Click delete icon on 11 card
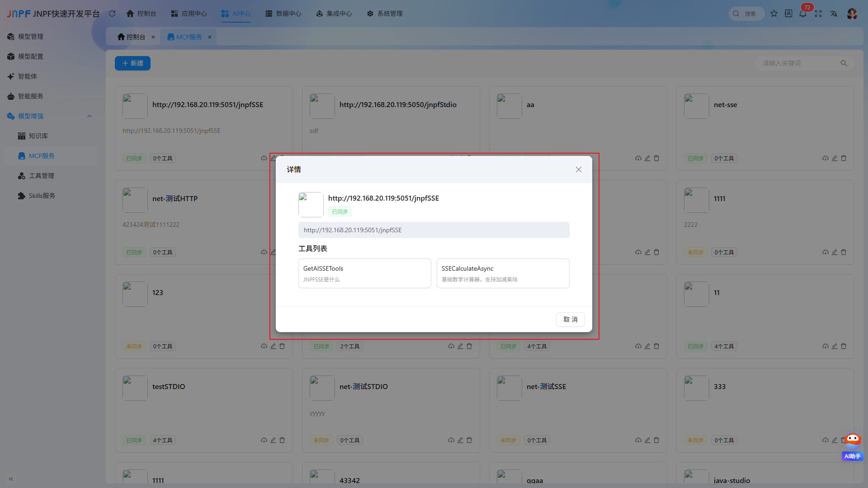 (844, 346)
